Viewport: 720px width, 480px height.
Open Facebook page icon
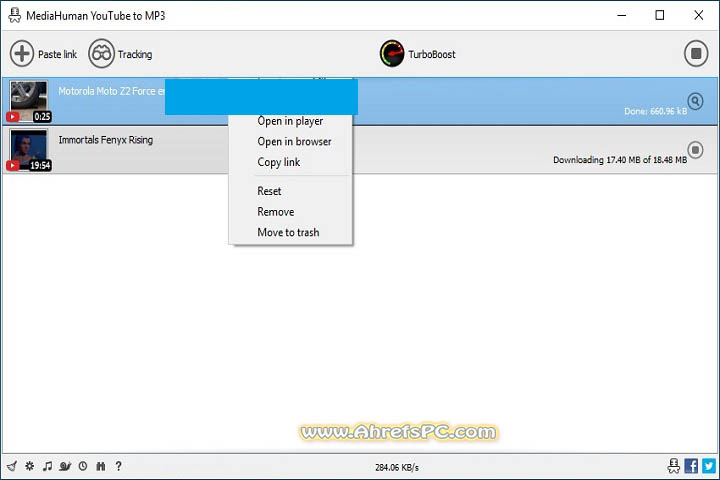[x=691, y=466]
